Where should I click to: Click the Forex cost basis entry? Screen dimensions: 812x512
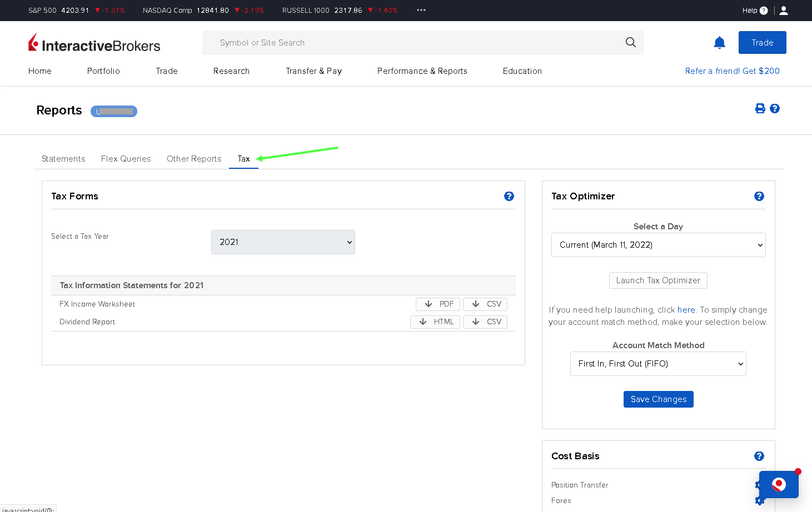click(561, 501)
